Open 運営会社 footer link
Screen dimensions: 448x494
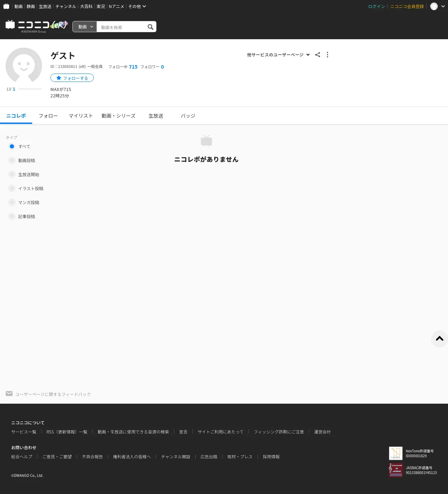click(322, 432)
